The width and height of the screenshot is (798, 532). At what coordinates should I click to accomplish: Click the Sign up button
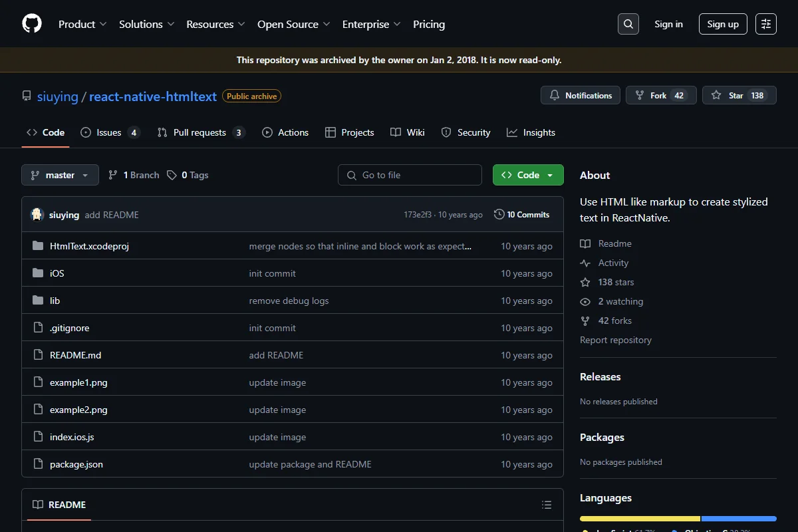tap(723, 24)
